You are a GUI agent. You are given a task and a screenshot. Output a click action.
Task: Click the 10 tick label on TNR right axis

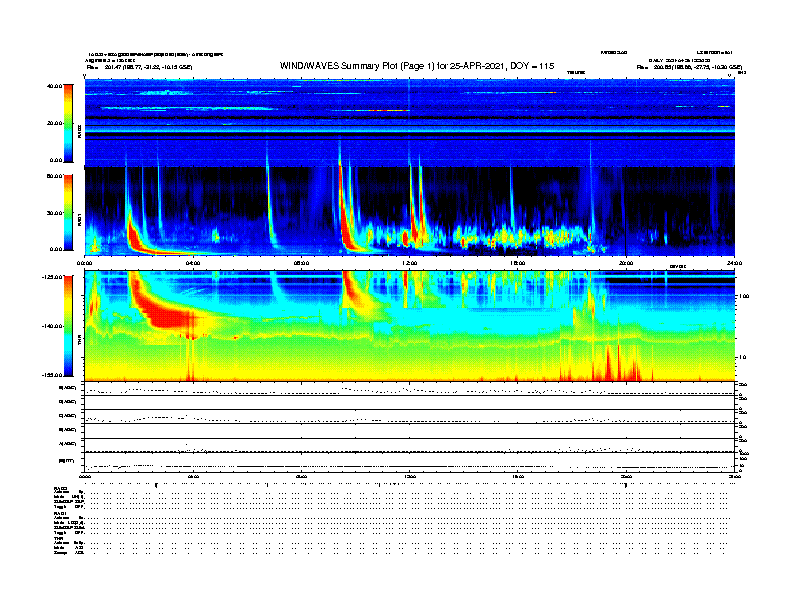click(742, 357)
